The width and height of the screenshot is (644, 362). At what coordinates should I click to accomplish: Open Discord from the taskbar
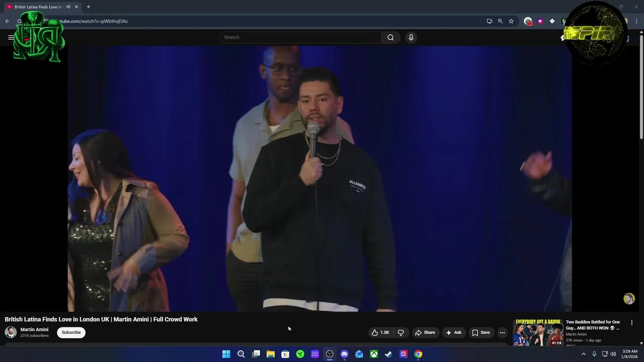tap(344, 354)
